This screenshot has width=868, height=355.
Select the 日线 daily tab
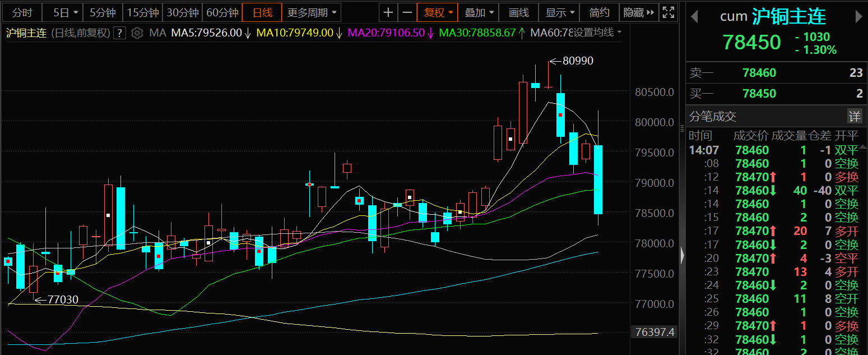coord(262,12)
